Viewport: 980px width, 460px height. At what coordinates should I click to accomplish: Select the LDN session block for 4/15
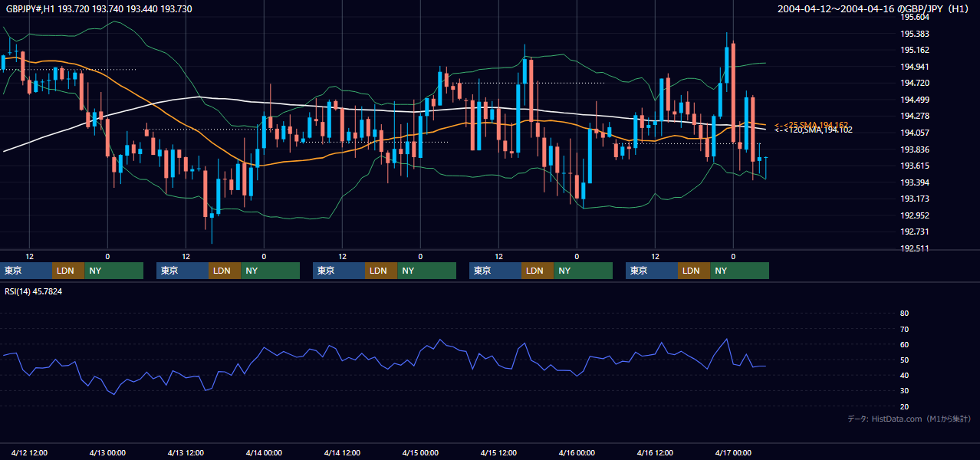[x=538, y=271]
